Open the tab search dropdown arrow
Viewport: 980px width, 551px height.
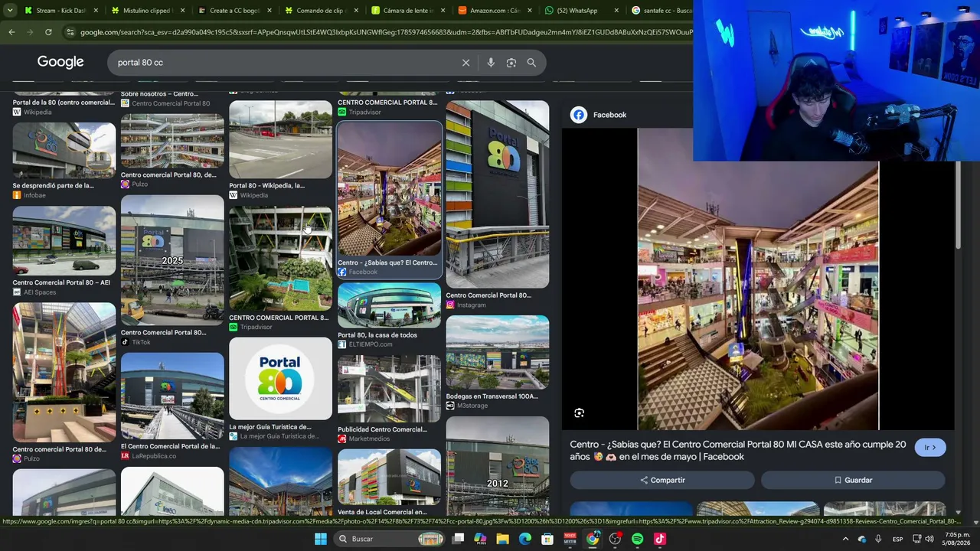click(x=11, y=11)
